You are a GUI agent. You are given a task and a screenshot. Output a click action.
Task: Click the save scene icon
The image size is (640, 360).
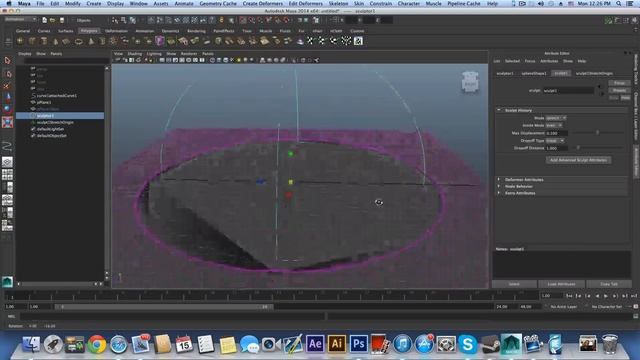click(x=62, y=20)
